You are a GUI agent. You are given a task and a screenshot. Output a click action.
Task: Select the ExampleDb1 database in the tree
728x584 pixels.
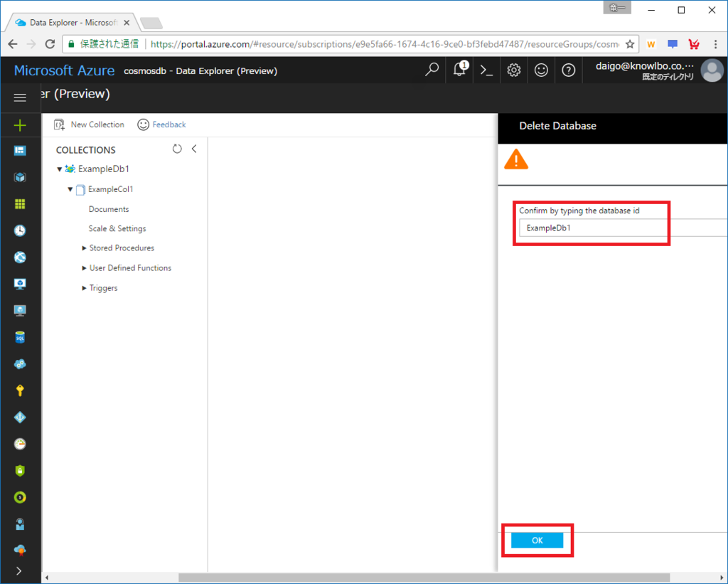point(104,169)
